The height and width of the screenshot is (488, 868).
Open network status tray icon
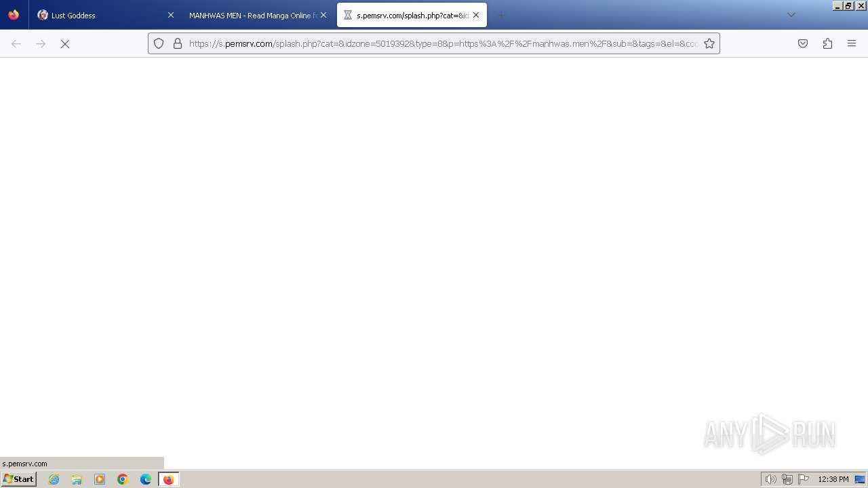787,479
